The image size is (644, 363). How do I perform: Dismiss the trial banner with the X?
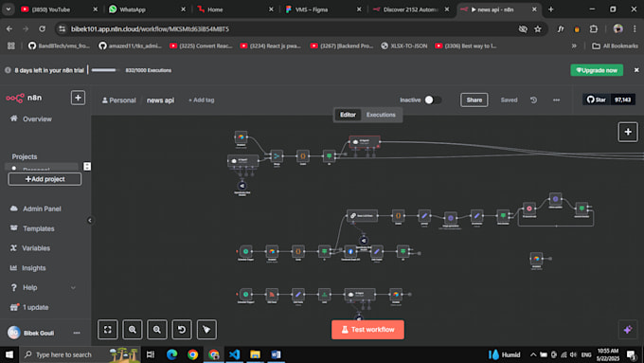[636, 70]
